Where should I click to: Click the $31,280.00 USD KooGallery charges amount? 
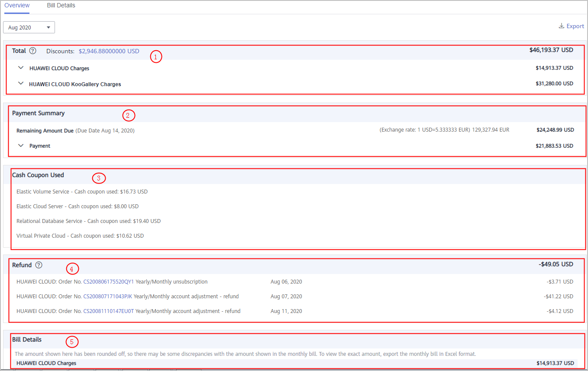[554, 84]
